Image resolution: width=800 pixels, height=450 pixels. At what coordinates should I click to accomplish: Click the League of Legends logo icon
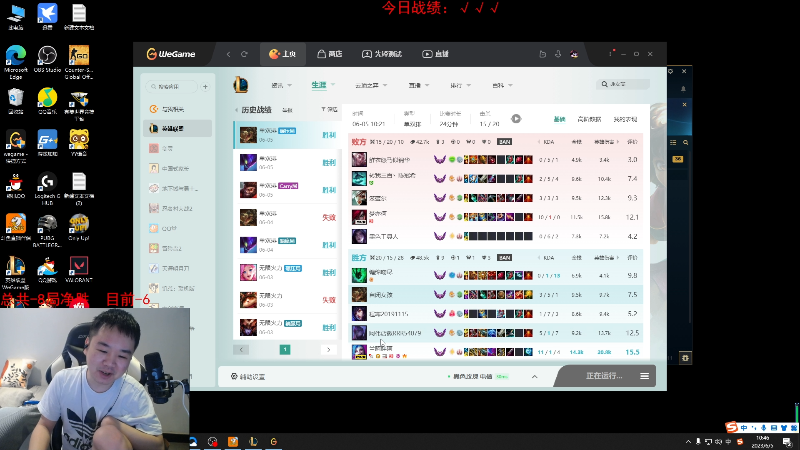[241, 85]
